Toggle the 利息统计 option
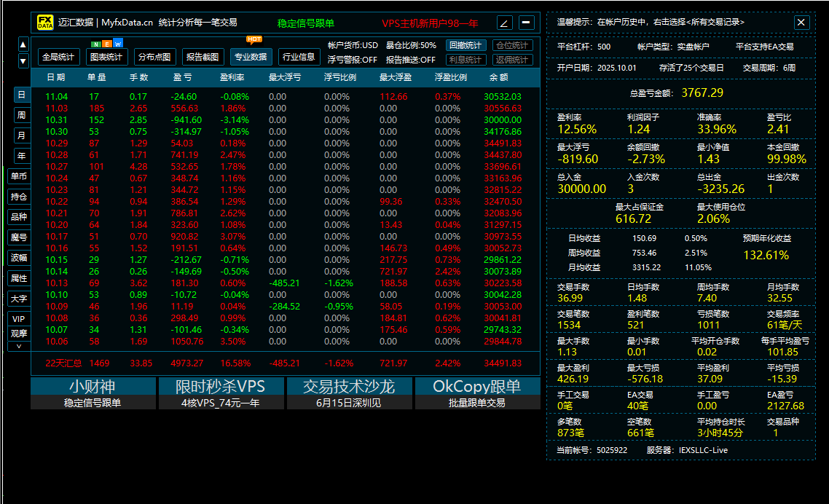 tap(465, 60)
